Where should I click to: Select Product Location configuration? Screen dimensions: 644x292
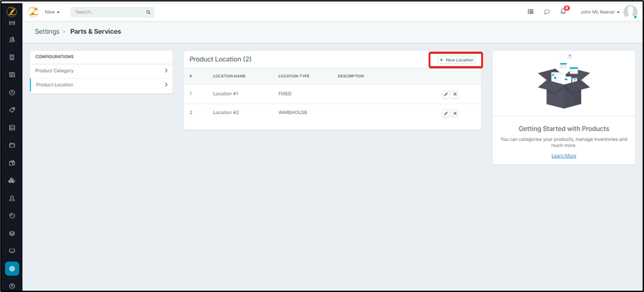(x=55, y=84)
